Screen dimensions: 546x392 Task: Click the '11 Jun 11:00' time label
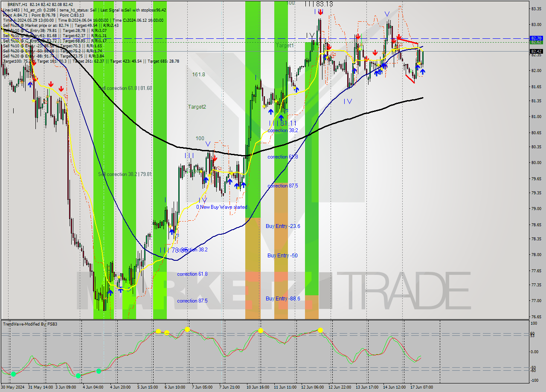point(285,387)
